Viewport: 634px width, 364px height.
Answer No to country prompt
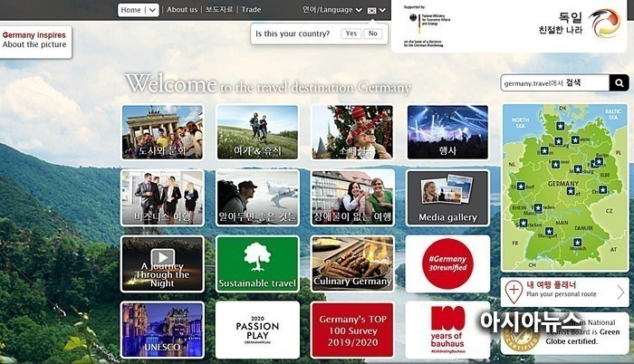[372, 34]
